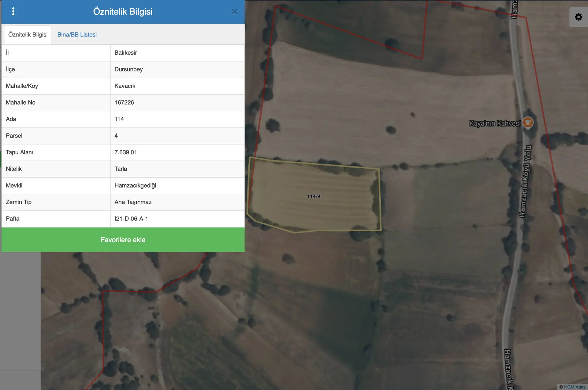Select the Mevkii value Hamzacıkgediği
Viewport: 588px width, 390px height.
point(135,185)
